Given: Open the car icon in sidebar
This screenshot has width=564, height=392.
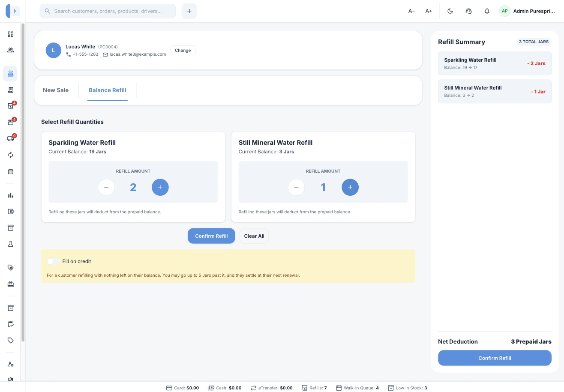Looking at the screenshot, I should tap(11, 171).
